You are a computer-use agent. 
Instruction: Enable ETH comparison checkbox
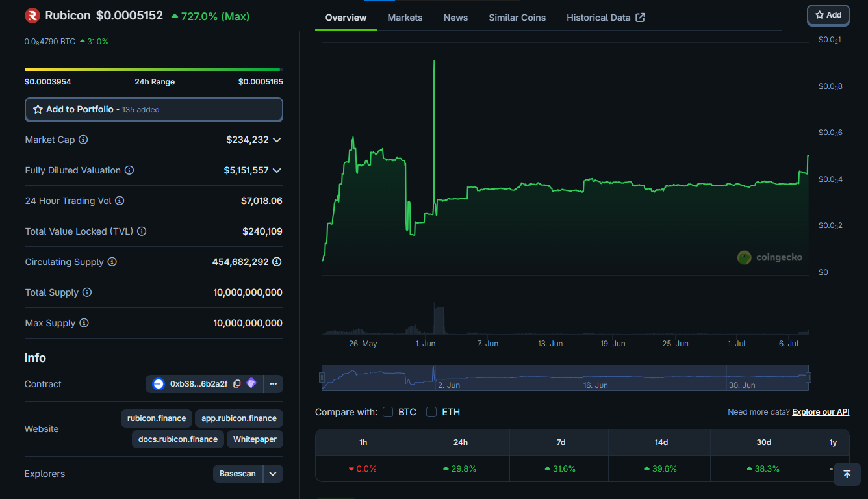(x=431, y=412)
